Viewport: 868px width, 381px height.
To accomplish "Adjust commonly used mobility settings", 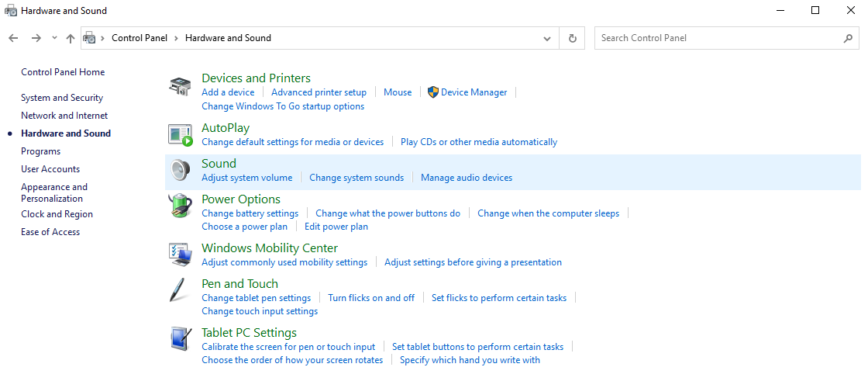I will (284, 262).
